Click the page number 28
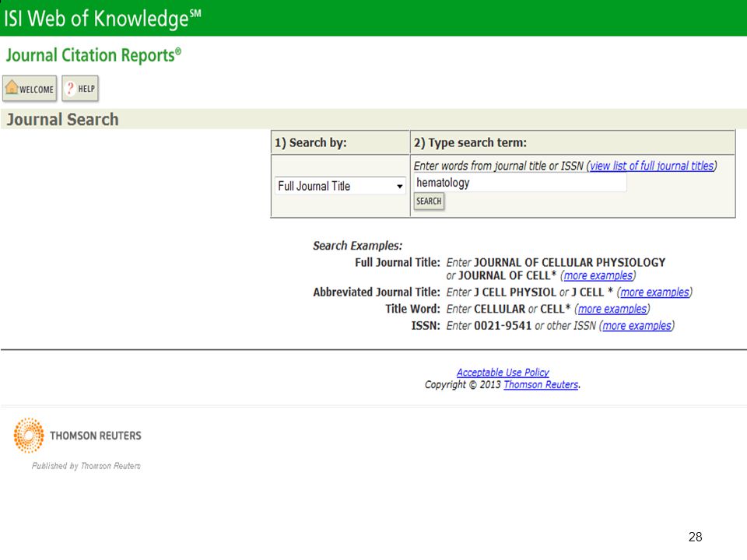This screenshot has height=560, width=747. 695,537
